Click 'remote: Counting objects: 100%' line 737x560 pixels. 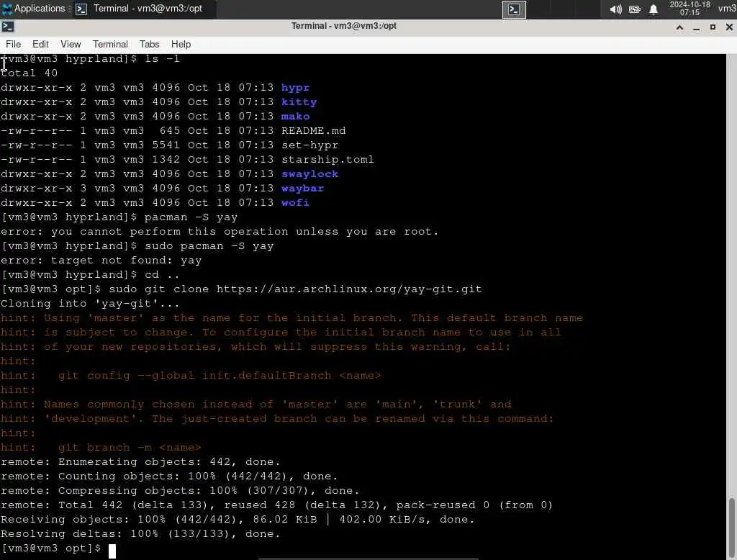click(x=169, y=477)
